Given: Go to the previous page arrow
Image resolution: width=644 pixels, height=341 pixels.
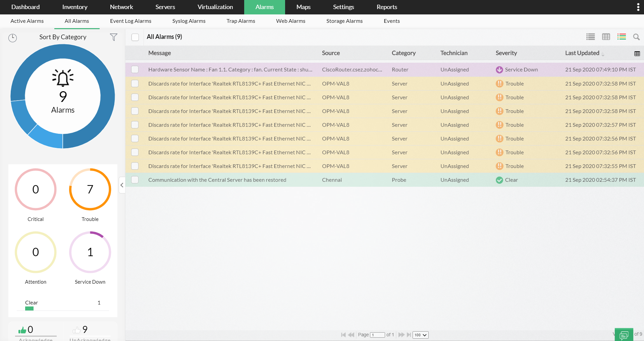Looking at the screenshot, I should pyautogui.click(x=351, y=335).
